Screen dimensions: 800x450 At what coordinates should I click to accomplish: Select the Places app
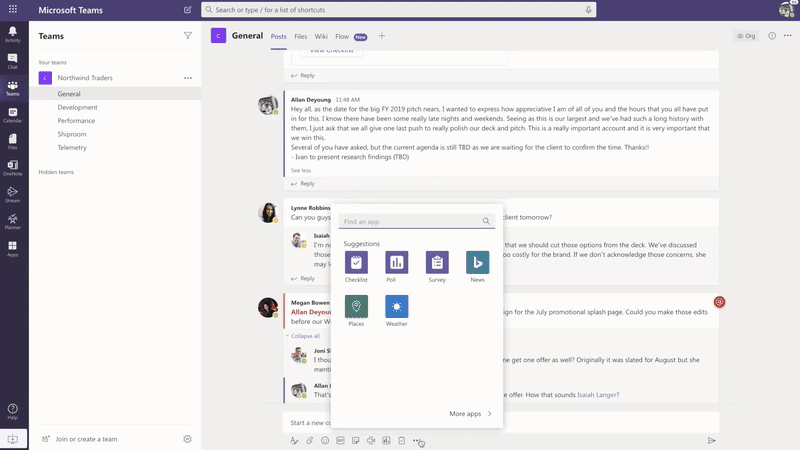[x=356, y=311]
